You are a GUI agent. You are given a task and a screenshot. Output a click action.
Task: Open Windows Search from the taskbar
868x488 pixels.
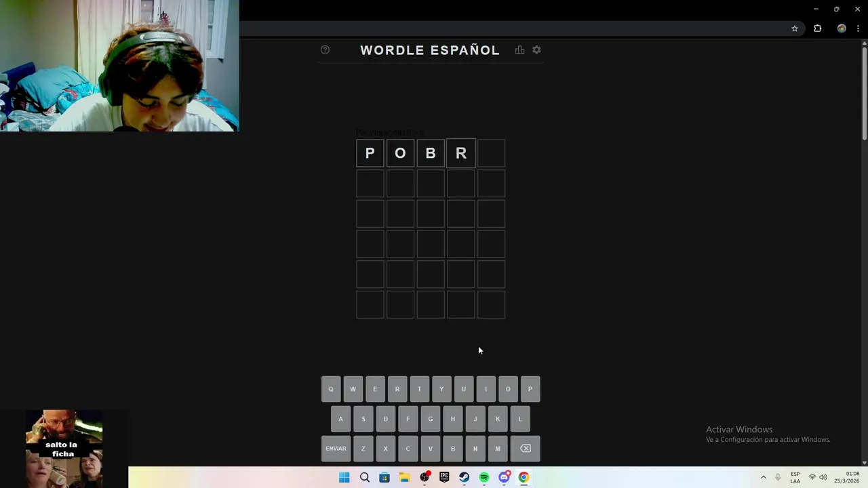pyautogui.click(x=365, y=478)
